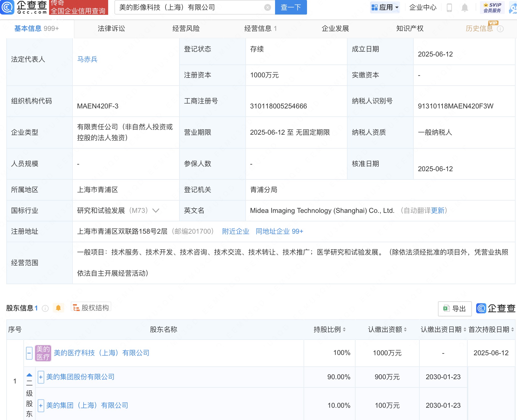
Task: Click the 附近企业 link
Action: 236,231
